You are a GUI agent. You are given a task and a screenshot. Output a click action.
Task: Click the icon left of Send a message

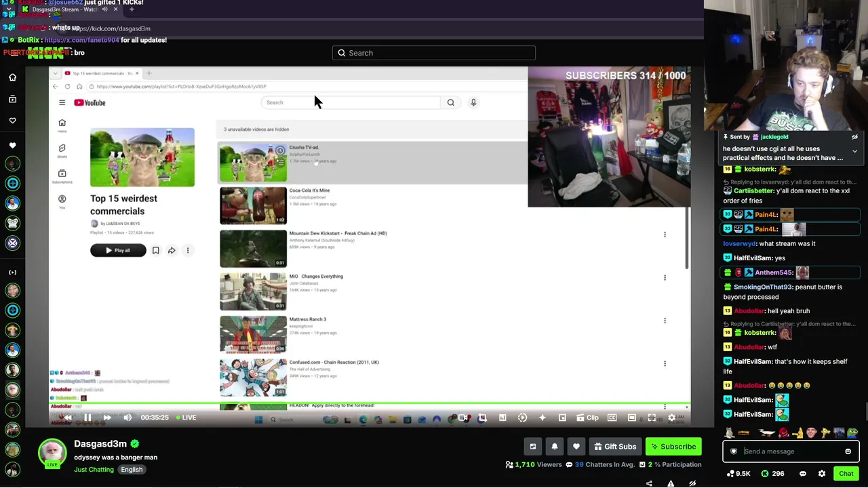click(x=734, y=451)
